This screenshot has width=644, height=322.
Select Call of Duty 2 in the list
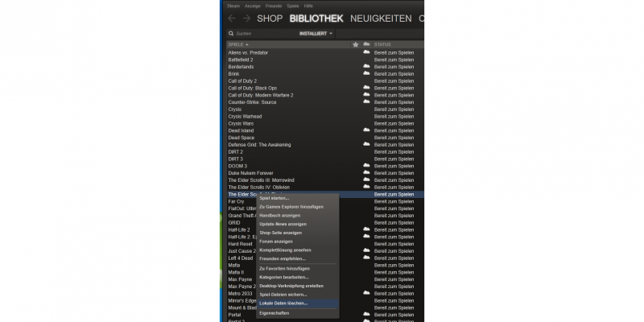[242, 81]
